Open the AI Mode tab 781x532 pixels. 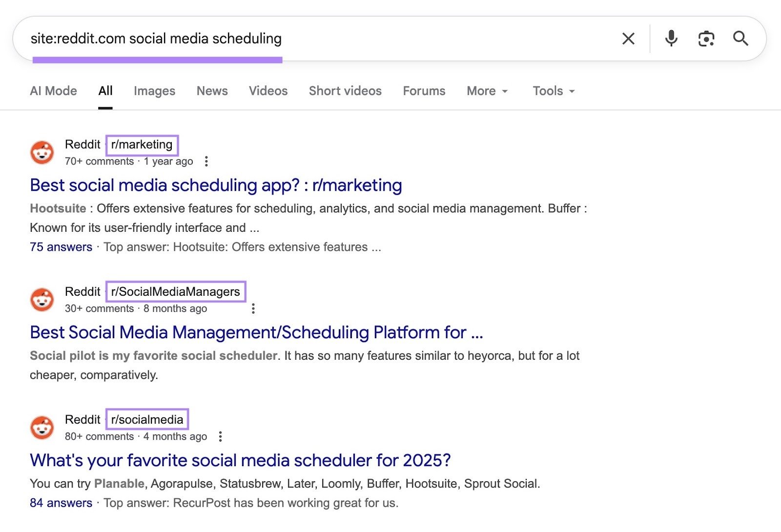(53, 91)
